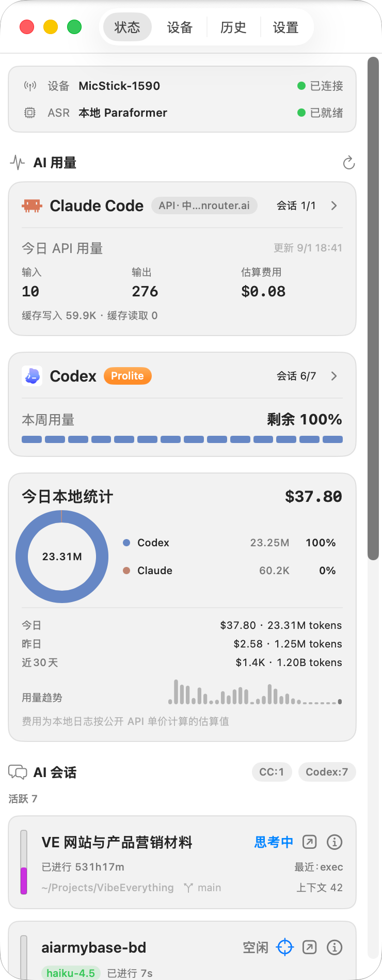This screenshot has height=980, width=382.
Task: Click the ~/Projects/VibeEverything path
Action: coord(108,888)
